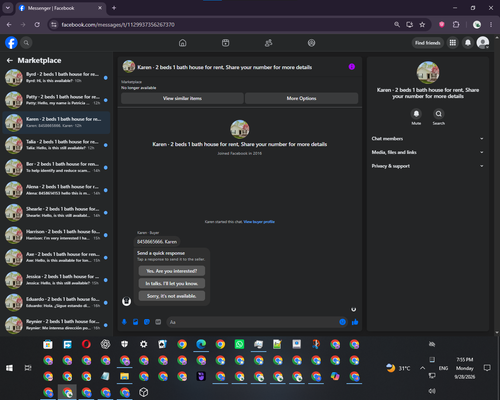500x400 pixels.
Task: Open Facebook notifications bell
Action: pos(468,43)
